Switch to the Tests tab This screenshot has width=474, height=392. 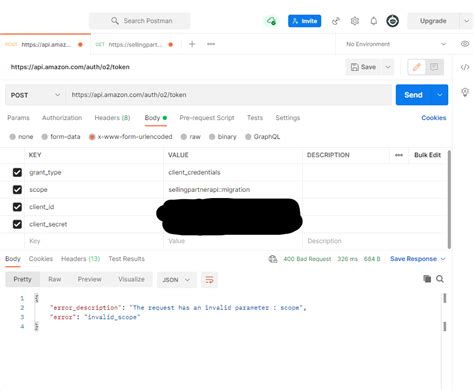(255, 118)
